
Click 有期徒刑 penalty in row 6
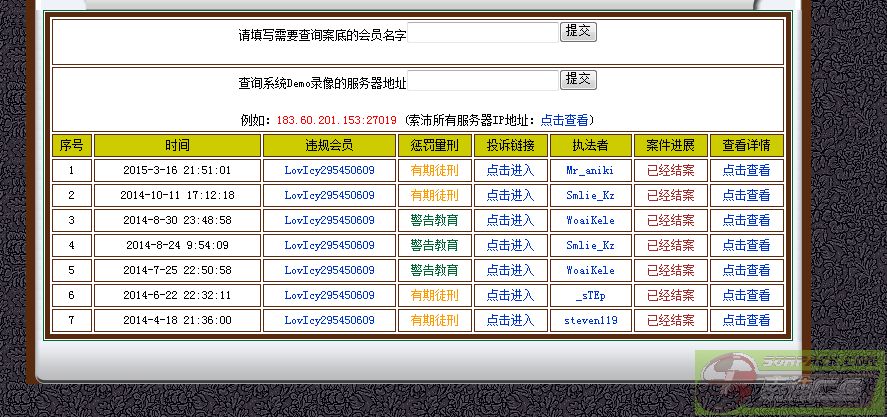[434, 295]
